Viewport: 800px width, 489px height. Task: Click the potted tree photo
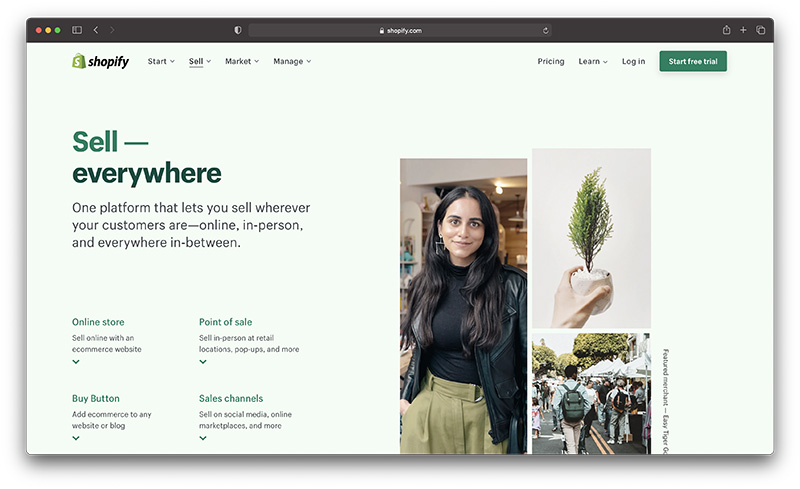tap(591, 238)
